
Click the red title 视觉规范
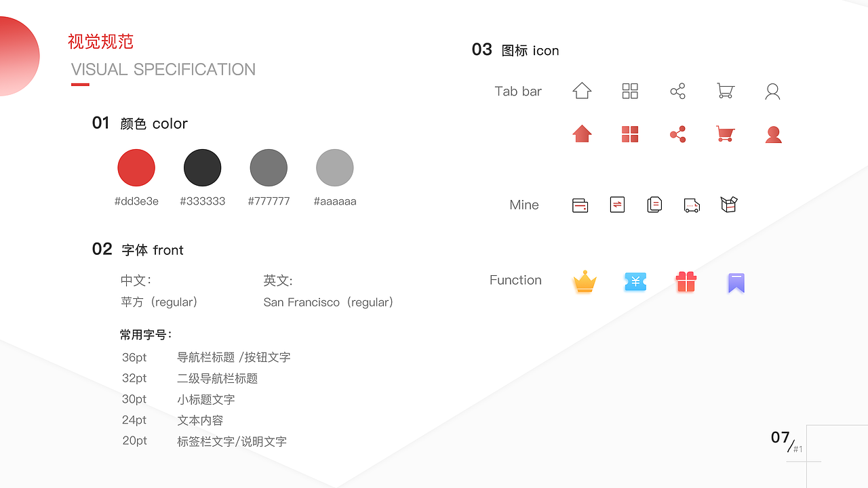coord(100,41)
